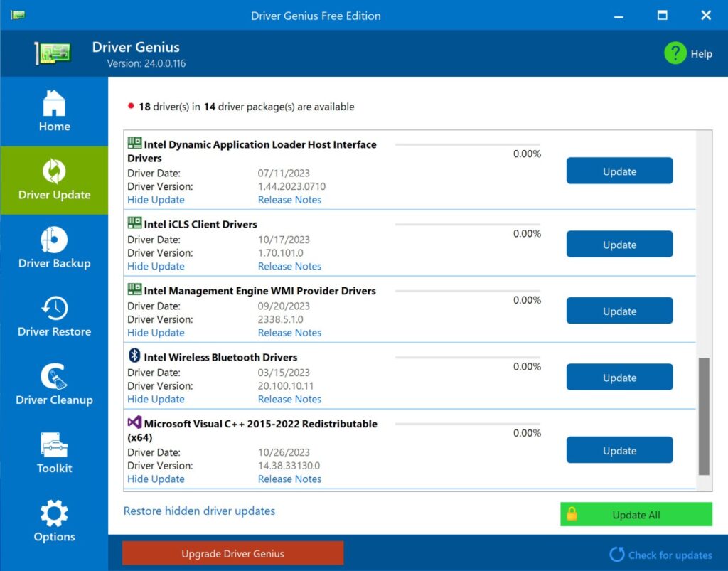The image size is (728, 571).
Task: Click progress bar for Intel Management Engine WMI
Action: (x=468, y=291)
